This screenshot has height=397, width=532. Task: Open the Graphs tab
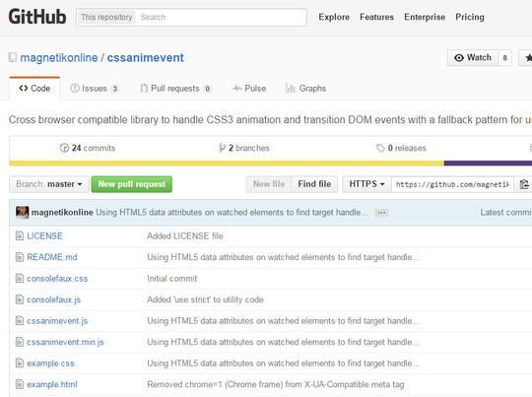[305, 89]
